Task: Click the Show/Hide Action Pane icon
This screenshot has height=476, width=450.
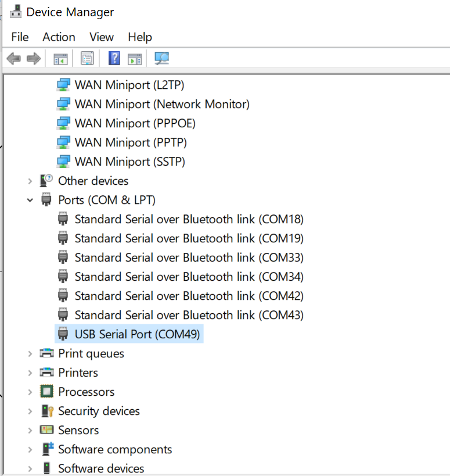Action: (x=135, y=59)
